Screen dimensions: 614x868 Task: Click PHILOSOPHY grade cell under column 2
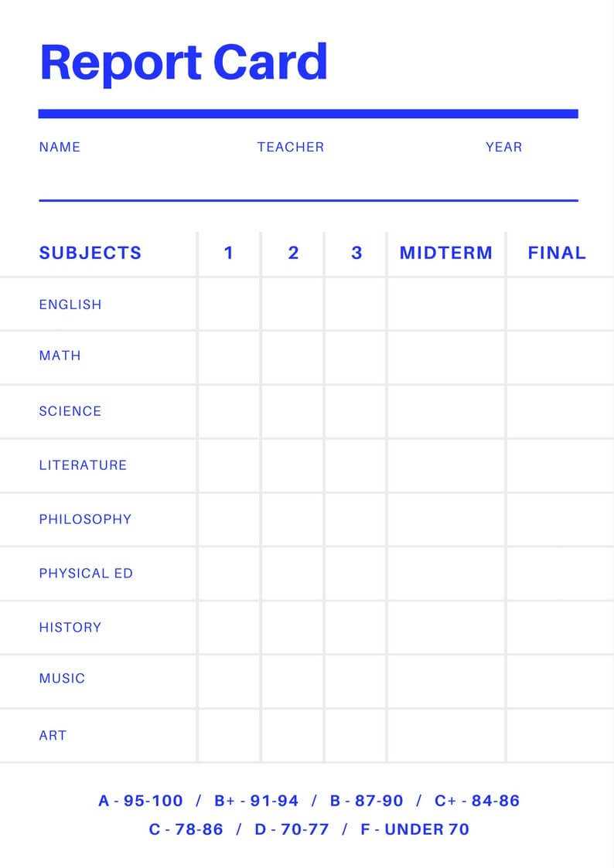[x=292, y=519]
